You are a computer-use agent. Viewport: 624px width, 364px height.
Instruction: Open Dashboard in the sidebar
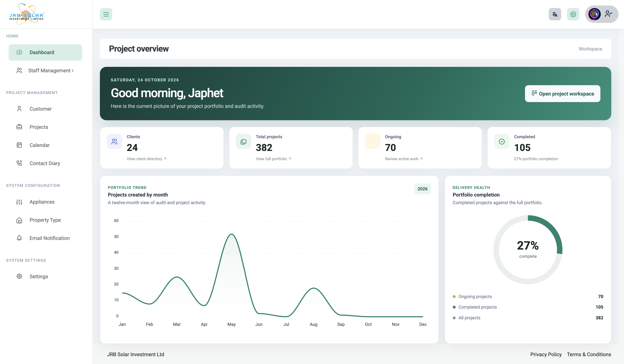[45, 52]
